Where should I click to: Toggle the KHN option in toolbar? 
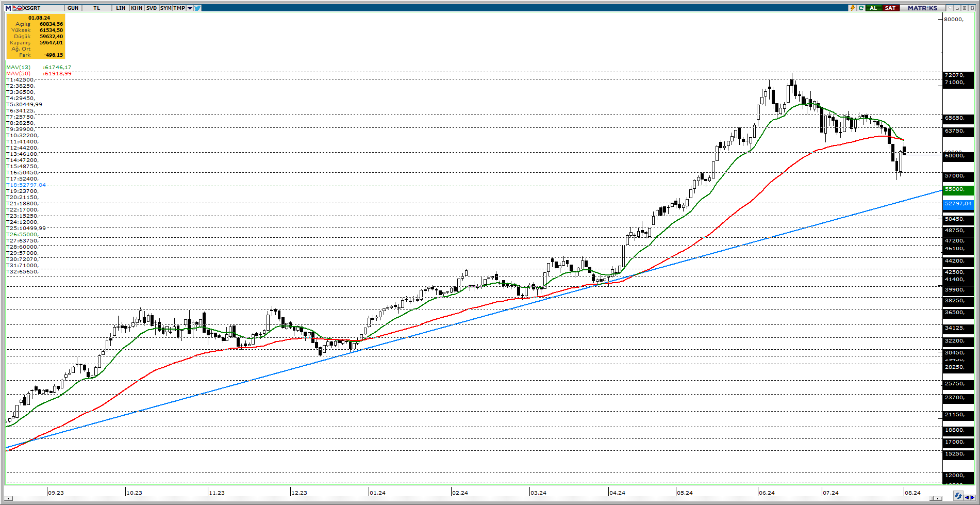pyautogui.click(x=137, y=8)
